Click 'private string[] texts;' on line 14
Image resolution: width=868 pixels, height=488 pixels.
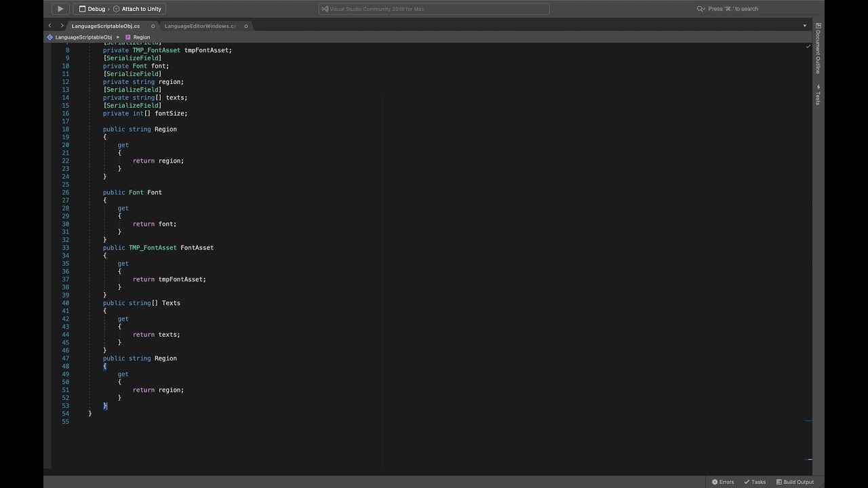(145, 98)
